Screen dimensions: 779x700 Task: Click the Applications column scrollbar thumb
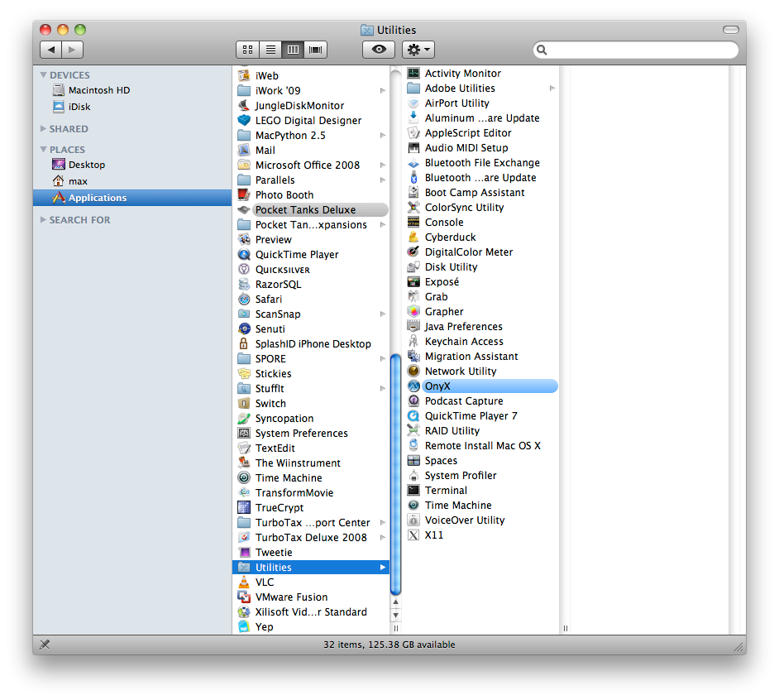tap(395, 474)
